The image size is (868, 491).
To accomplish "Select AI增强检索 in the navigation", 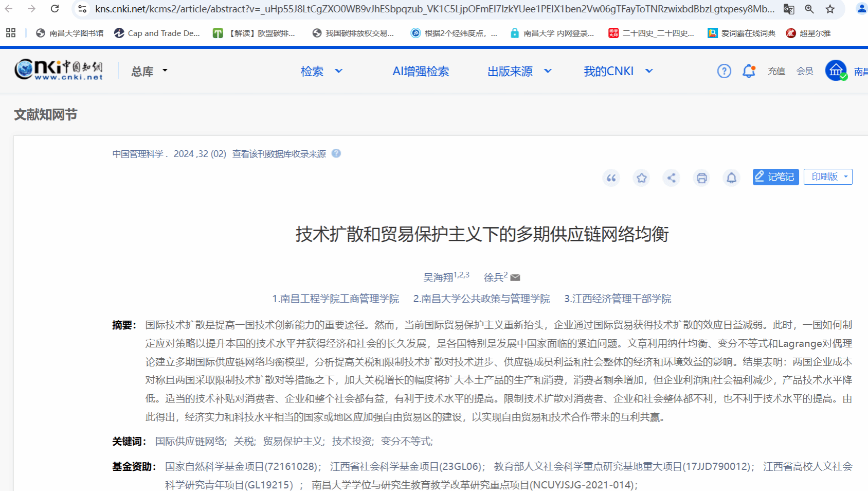I will [x=421, y=71].
